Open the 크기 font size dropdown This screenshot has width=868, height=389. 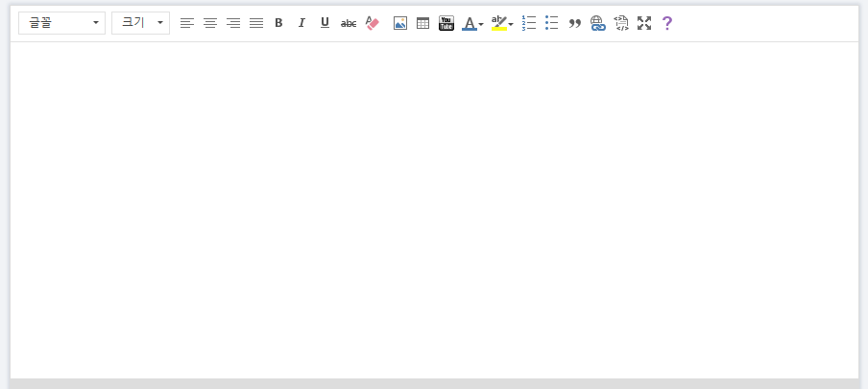(140, 23)
